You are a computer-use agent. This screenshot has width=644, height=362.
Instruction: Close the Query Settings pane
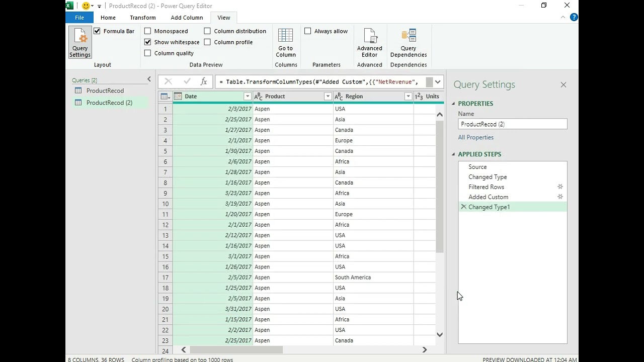point(563,85)
